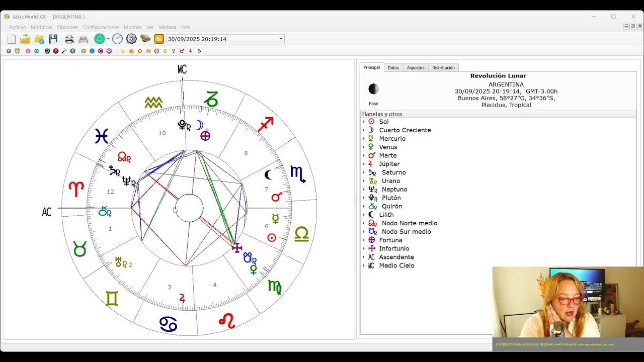The width and height of the screenshot is (644, 362).
Task: Open the date-time combo box dropdown arrow
Action: [281, 39]
